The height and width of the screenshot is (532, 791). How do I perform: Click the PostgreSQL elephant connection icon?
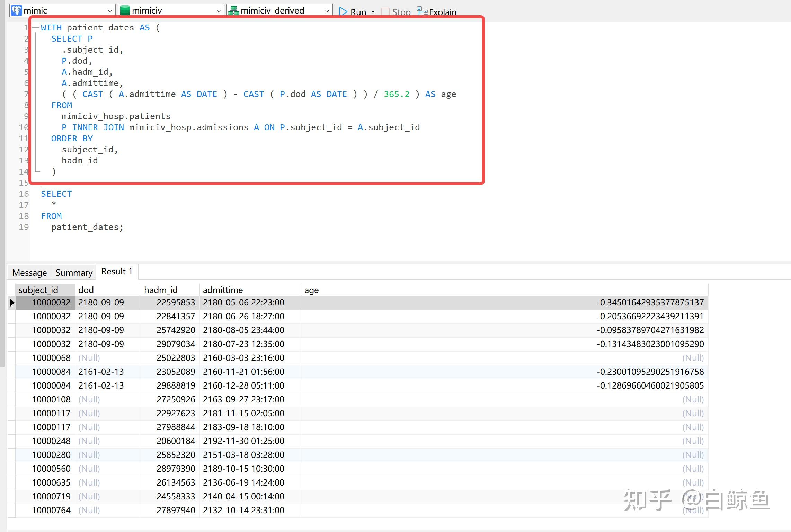pyautogui.click(x=16, y=10)
